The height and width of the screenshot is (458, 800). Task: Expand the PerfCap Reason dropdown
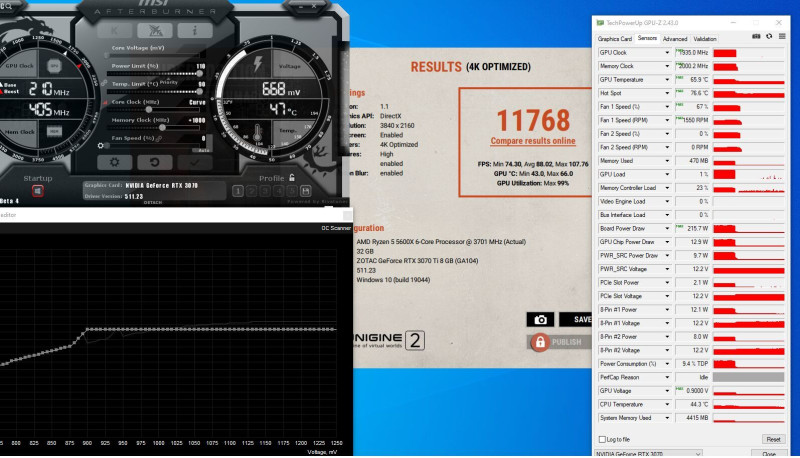tap(667, 377)
